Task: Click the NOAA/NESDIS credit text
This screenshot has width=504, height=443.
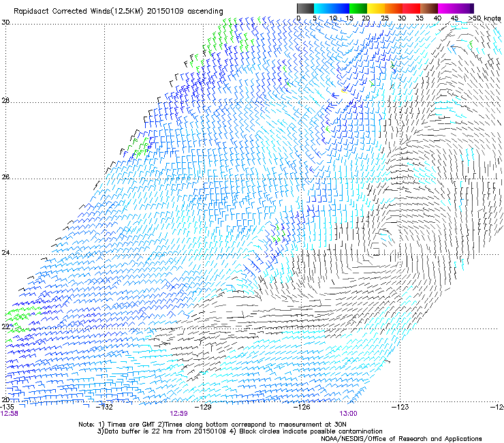Action: click(401, 439)
